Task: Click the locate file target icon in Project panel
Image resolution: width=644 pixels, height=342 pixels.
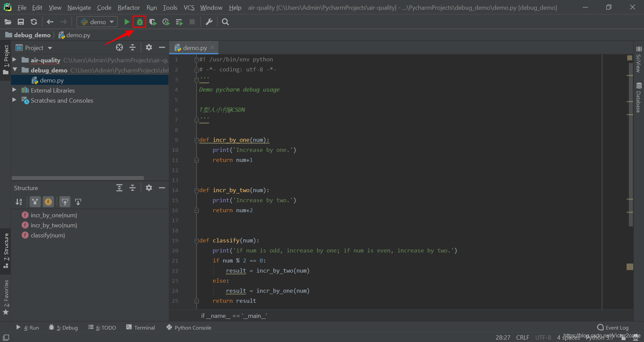Action: tap(119, 48)
